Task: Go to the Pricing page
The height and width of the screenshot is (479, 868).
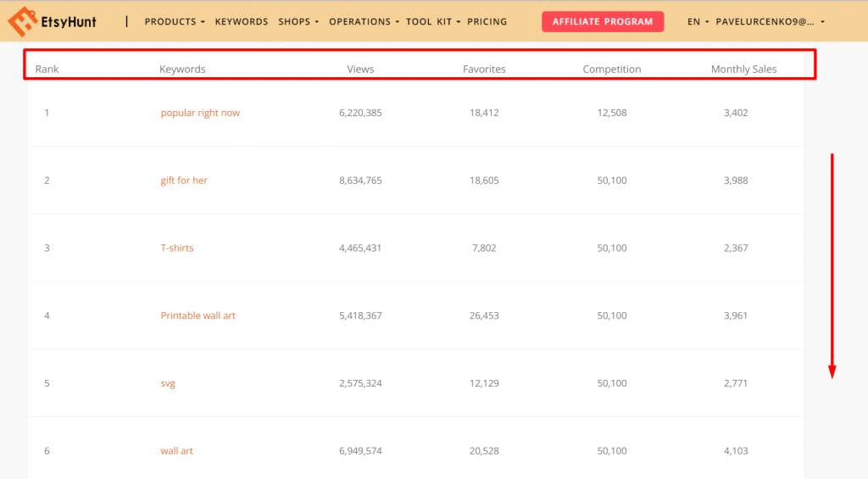Action: [487, 22]
